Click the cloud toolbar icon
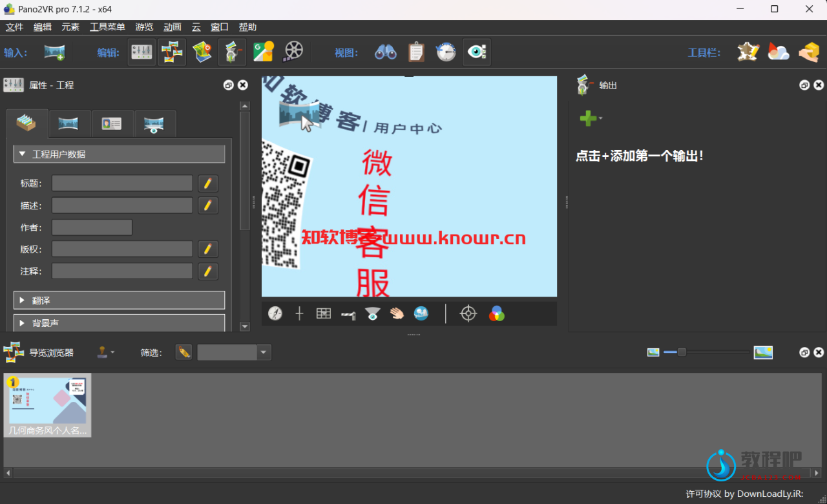This screenshot has height=504, width=827. [779, 52]
